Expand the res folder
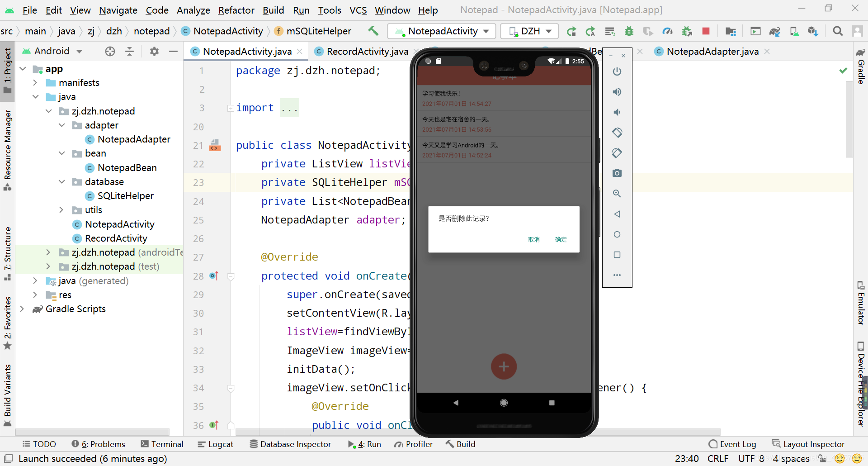Image resolution: width=868 pixels, height=466 pixels. click(35, 295)
